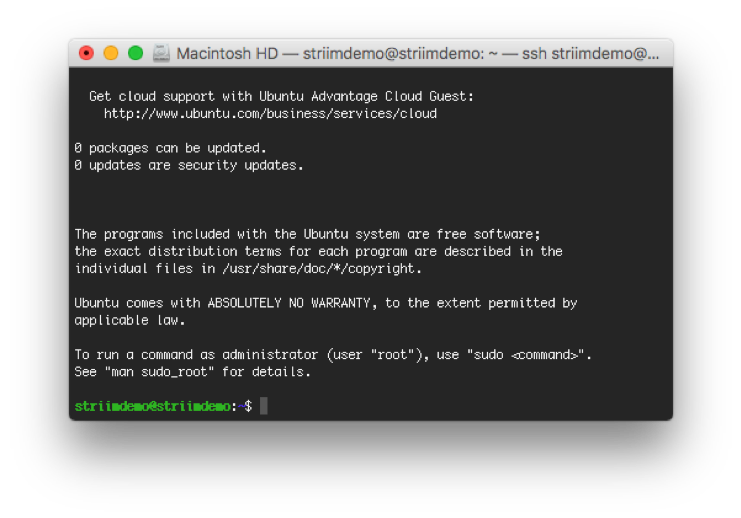Viewport: 741px width, 518px height.
Task: Click the "applicable law." text
Action: [130, 321]
